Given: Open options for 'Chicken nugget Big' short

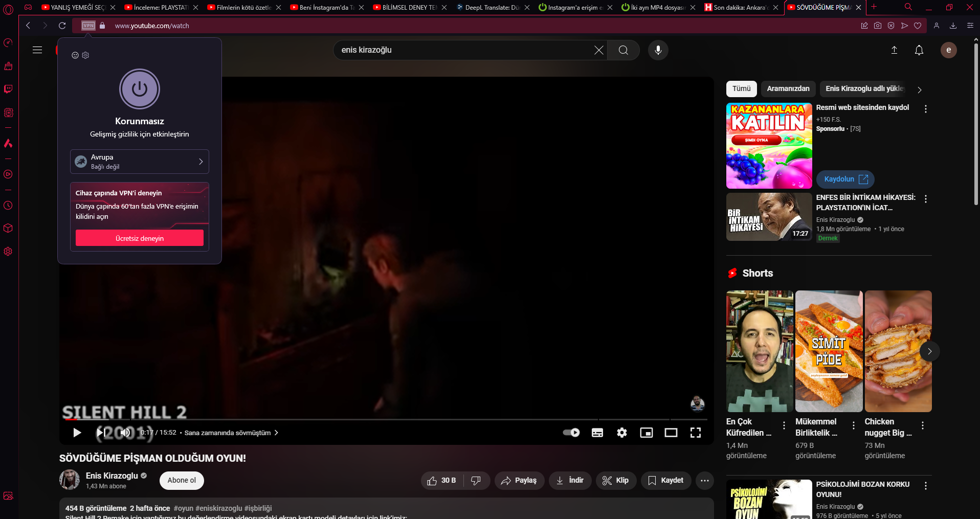Looking at the screenshot, I should (x=923, y=425).
